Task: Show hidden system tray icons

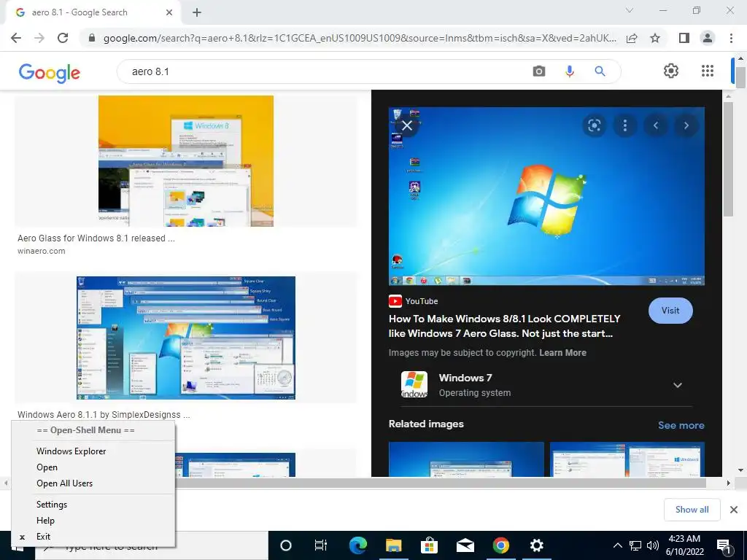Action: pyautogui.click(x=617, y=545)
